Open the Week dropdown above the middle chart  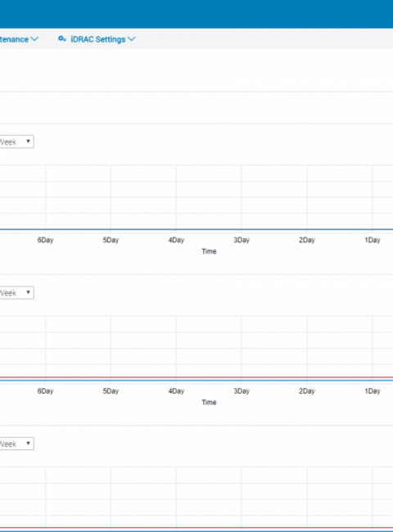[x=16, y=293]
